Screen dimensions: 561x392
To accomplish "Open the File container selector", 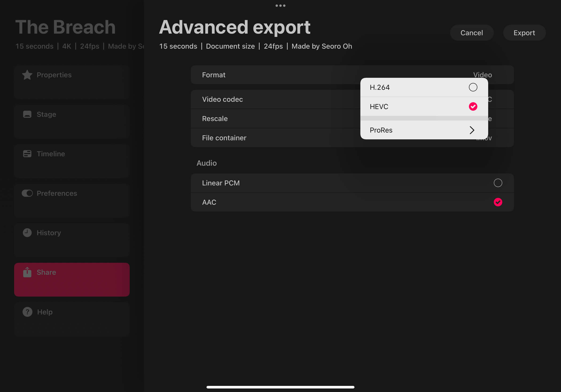I will click(274, 138).
